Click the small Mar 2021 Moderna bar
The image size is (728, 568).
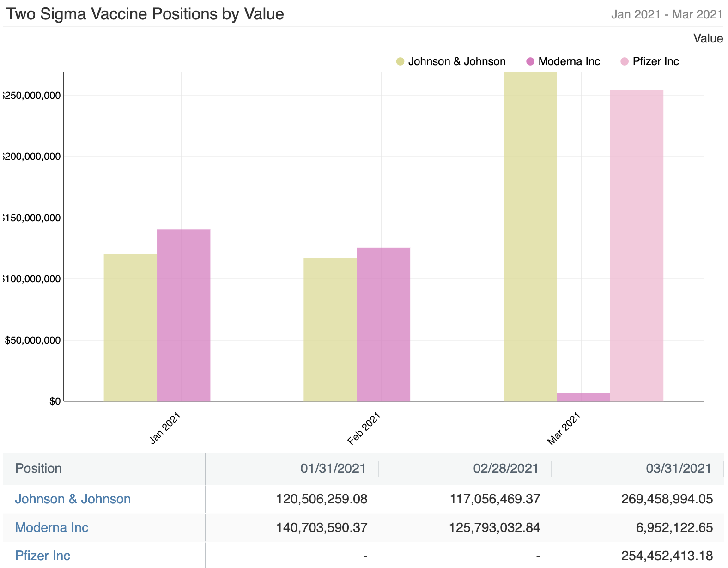583,397
